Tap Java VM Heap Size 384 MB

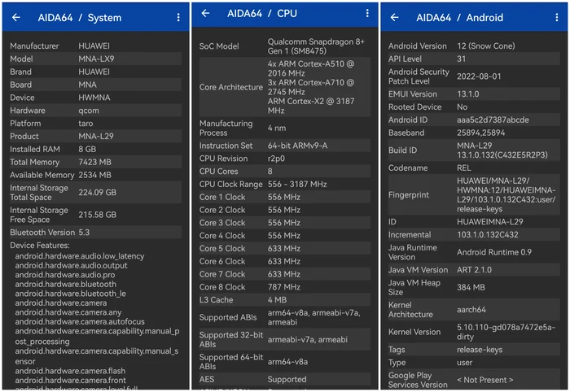[471, 287]
